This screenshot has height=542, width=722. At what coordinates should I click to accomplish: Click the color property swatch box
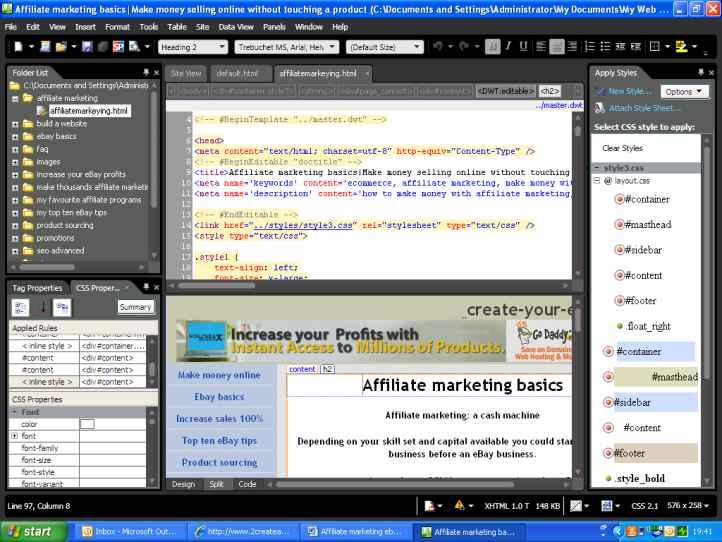pyautogui.click(x=87, y=424)
